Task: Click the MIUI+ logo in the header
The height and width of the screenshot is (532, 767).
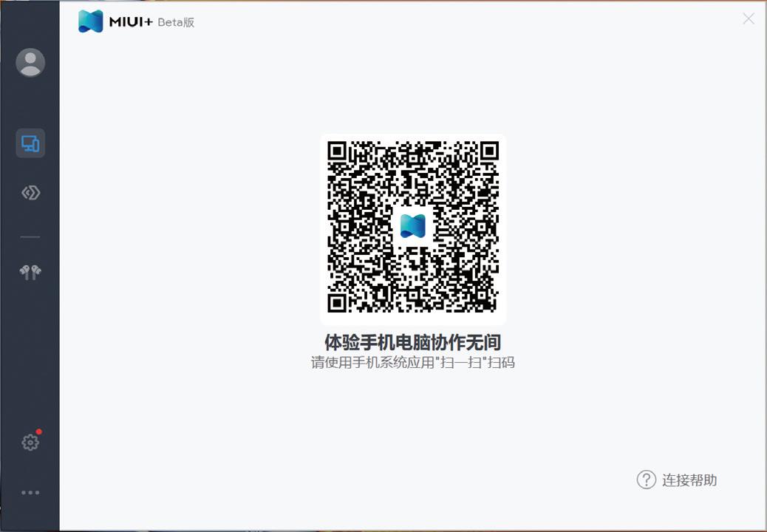Action: tap(91, 21)
